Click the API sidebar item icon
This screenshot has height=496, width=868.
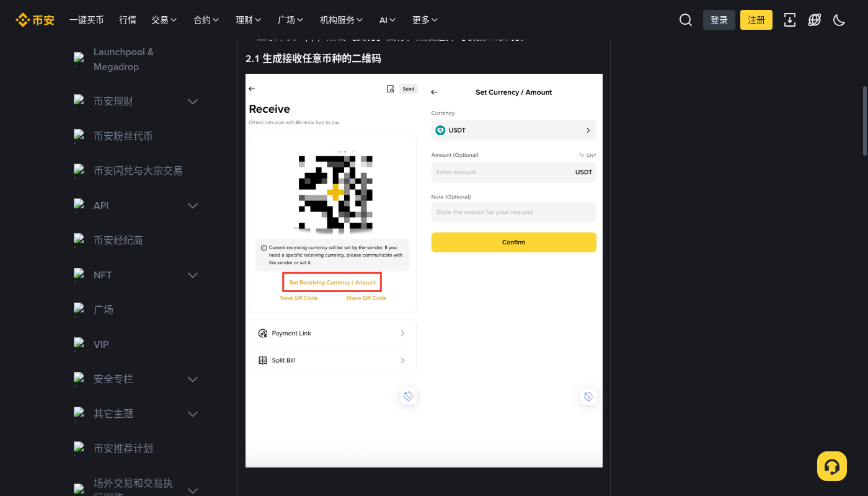pyautogui.click(x=79, y=205)
